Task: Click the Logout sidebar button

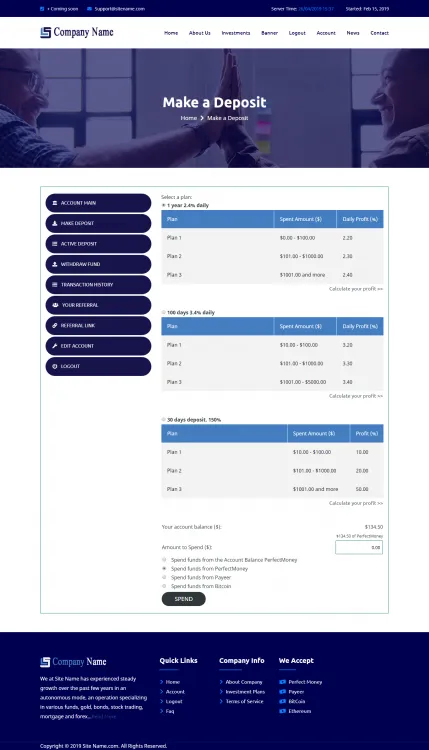Action: (99, 366)
